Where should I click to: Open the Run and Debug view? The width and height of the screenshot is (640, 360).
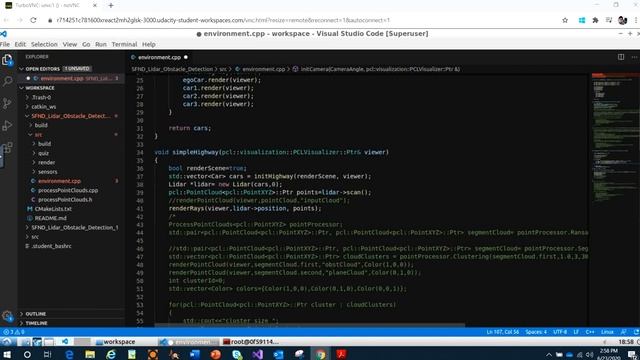coord(7,125)
